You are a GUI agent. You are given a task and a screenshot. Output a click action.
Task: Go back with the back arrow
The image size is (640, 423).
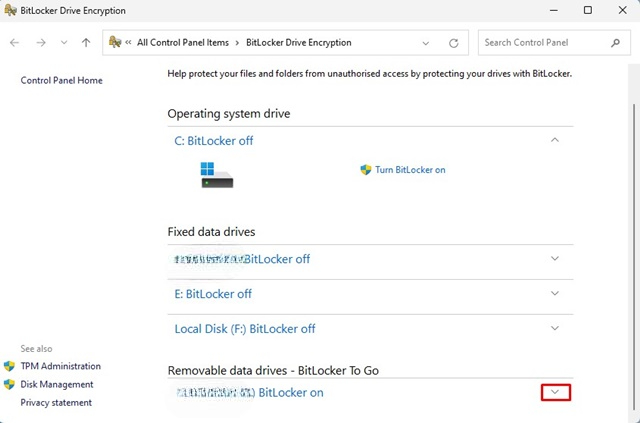coord(14,42)
